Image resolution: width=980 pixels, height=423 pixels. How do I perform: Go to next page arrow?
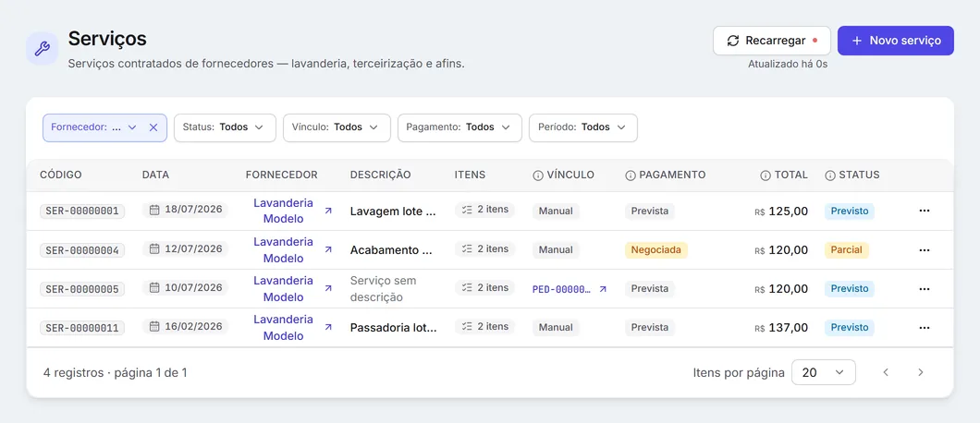click(x=920, y=372)
